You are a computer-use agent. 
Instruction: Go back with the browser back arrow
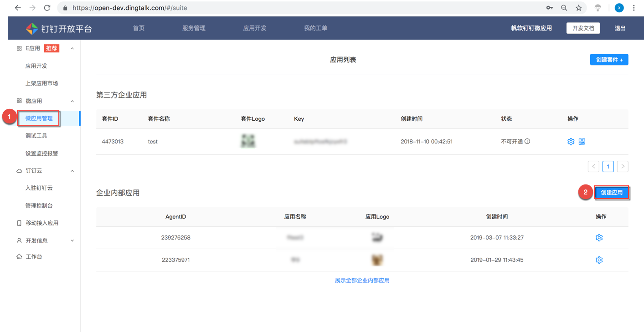point(18,8)
